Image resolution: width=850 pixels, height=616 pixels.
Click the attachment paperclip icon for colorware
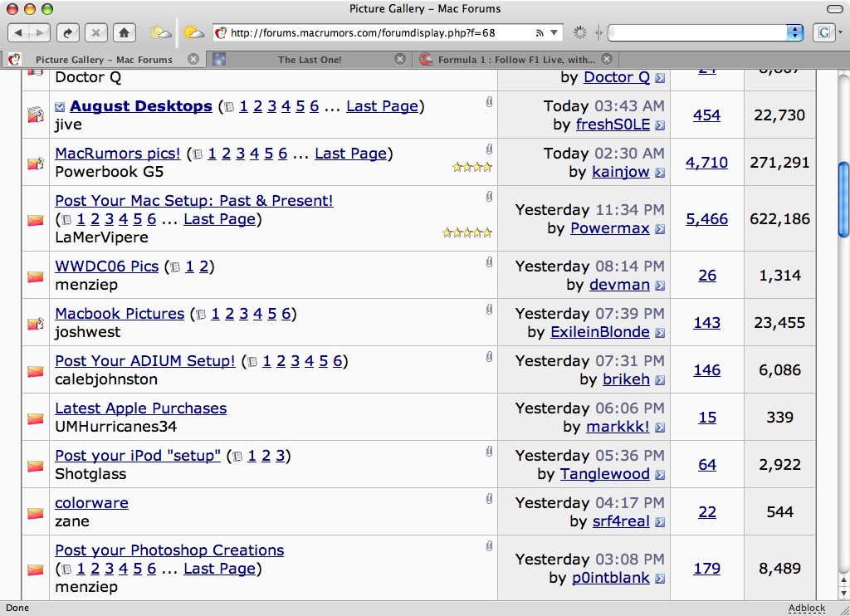pyautogui.click(x=489, y=498)
